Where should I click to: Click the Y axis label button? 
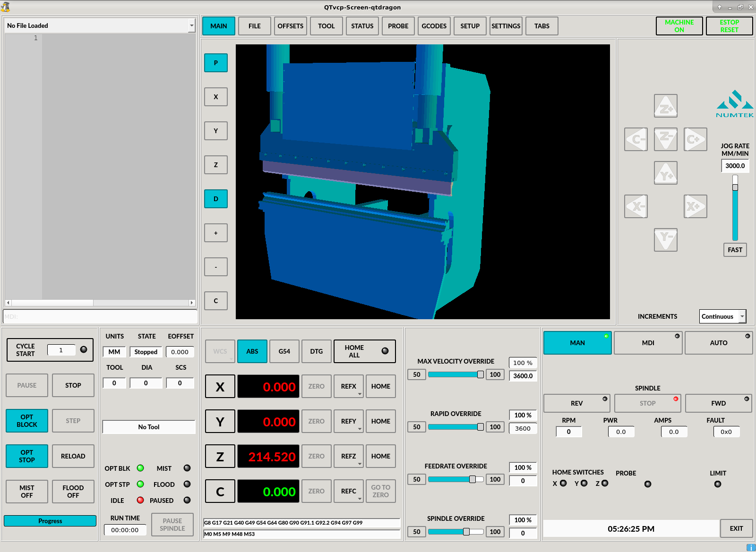[220, 422]
